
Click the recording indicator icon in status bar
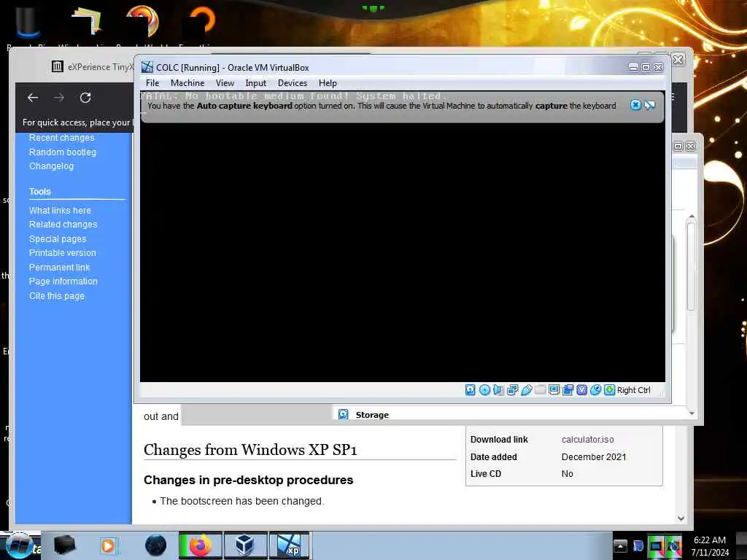(x=568, y=390)
